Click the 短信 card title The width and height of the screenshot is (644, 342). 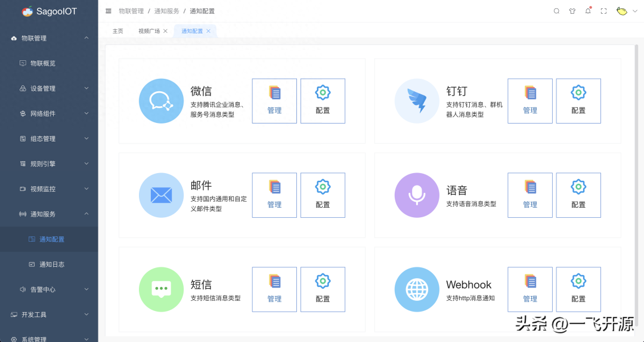point(202,285)
